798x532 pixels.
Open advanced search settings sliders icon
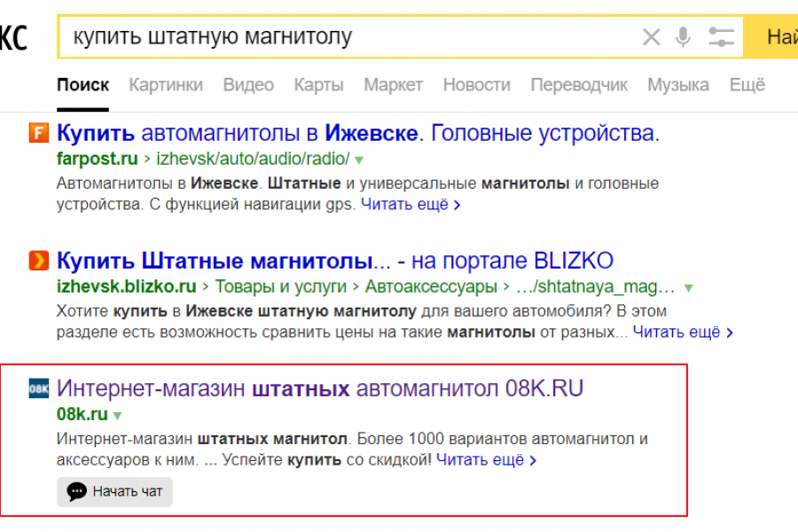pyautogui.click(x=722, y=37)
